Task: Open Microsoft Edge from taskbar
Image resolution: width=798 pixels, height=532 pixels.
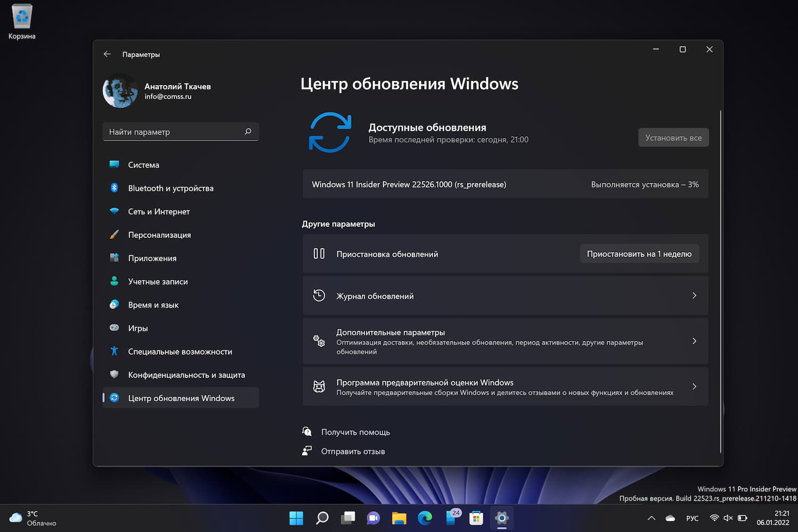Action: pos(425,518)
